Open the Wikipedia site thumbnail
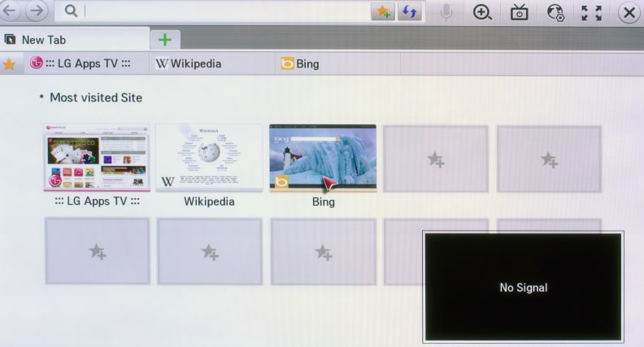Image resolution: width=644 pixels, height=347 pixels. 209,158
